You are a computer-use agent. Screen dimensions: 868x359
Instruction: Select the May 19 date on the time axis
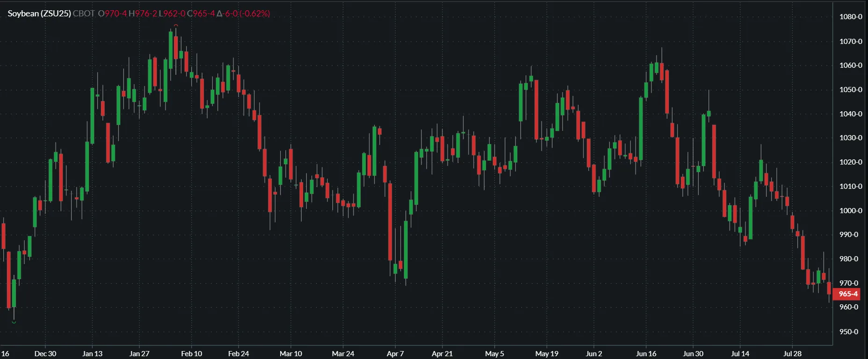point(547,353)
